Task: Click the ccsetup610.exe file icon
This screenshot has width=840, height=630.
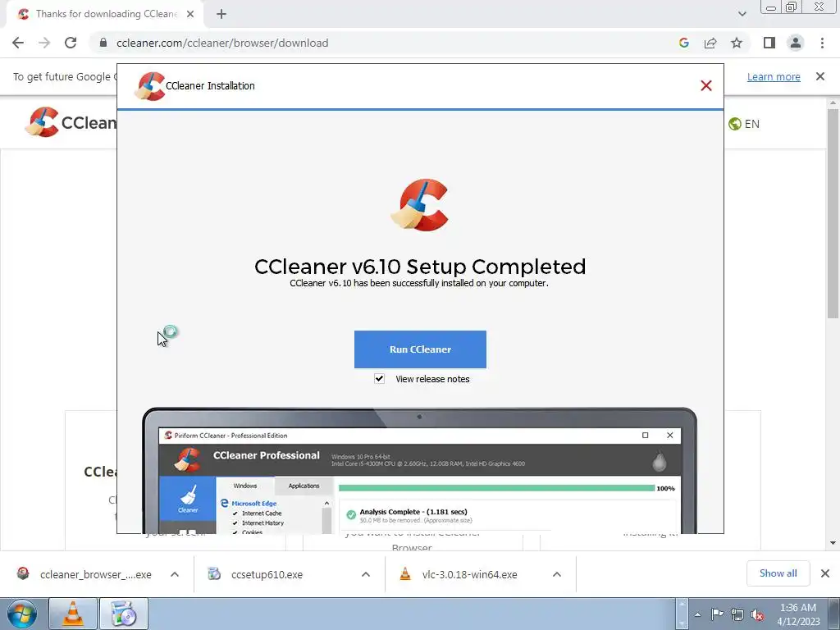Action: click(x=214, y=573)
